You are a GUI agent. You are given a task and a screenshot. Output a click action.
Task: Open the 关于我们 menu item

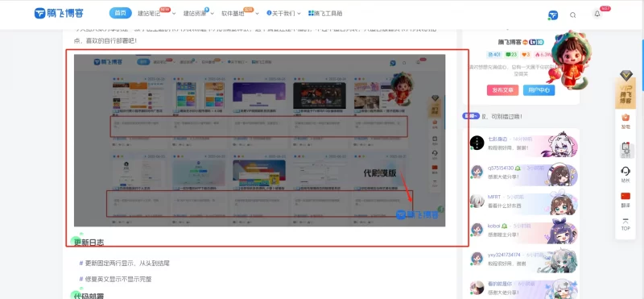click(284, 14)
